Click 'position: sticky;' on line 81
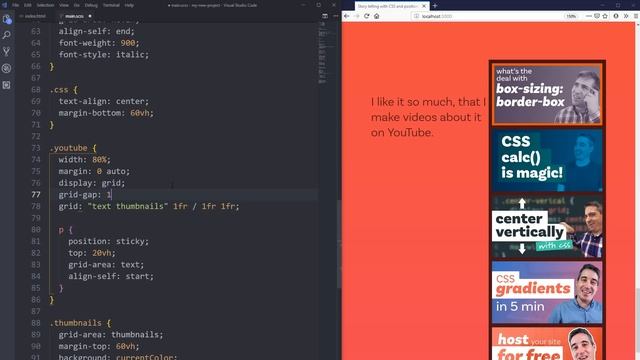The height and width of the screenshot is (360, 640). [x=109, y=241]
